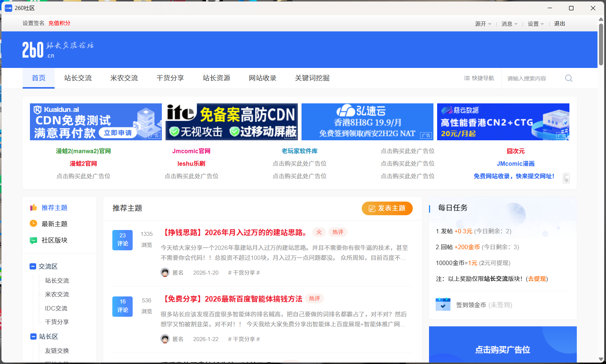Collapse the 交流区 section
This screenshot has width=606, height=364.
pos(33,266)
